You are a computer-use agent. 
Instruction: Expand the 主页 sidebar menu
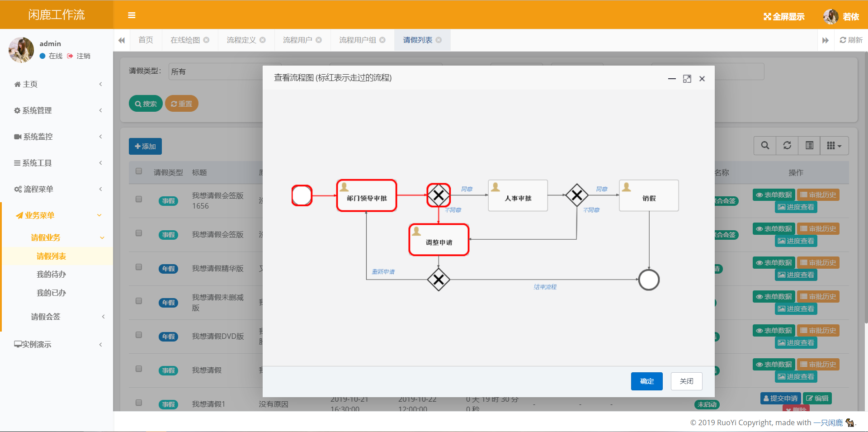57,84
